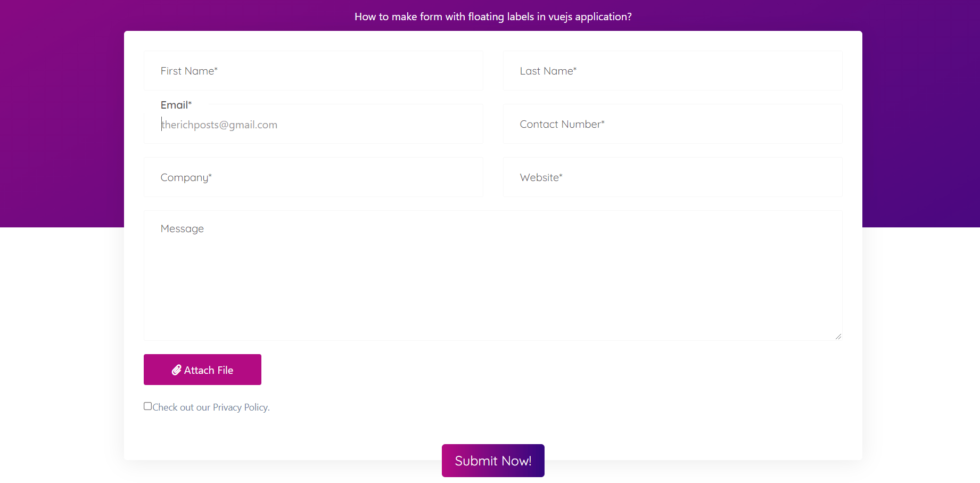Image resolution: width=980 pixels, height=483 pixels.
Task: Click the Contact Number field
Action: [672, 124]
